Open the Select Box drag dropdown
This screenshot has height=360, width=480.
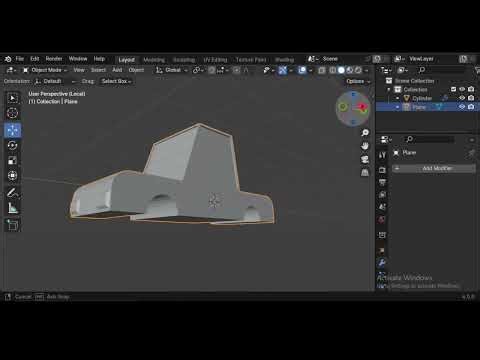(116, 81)
